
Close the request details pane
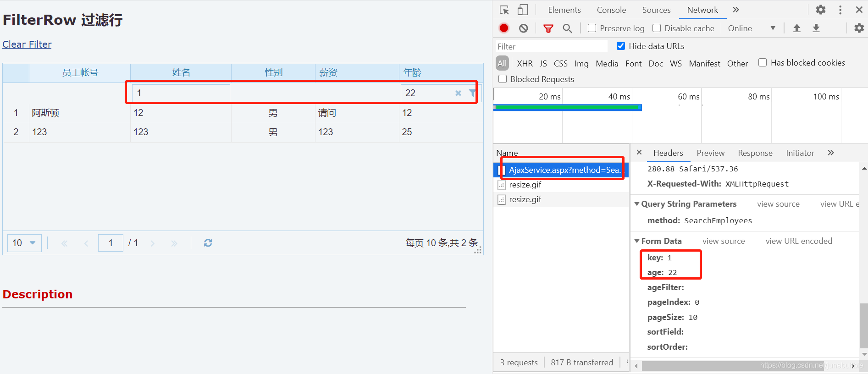[639, 152]
